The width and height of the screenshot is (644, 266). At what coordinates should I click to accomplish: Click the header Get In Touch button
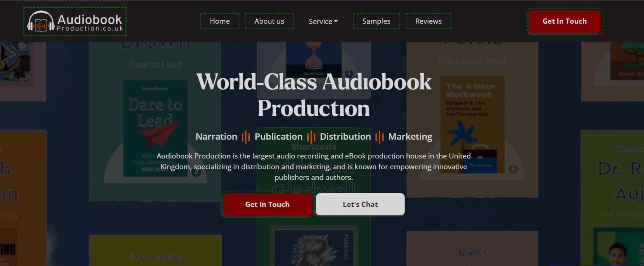point(565,21)
